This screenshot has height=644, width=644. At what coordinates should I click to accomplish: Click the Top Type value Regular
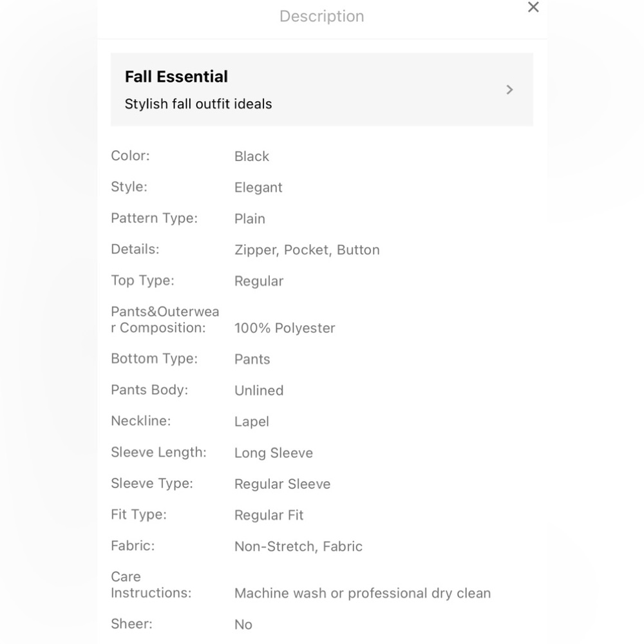point(259,281)
